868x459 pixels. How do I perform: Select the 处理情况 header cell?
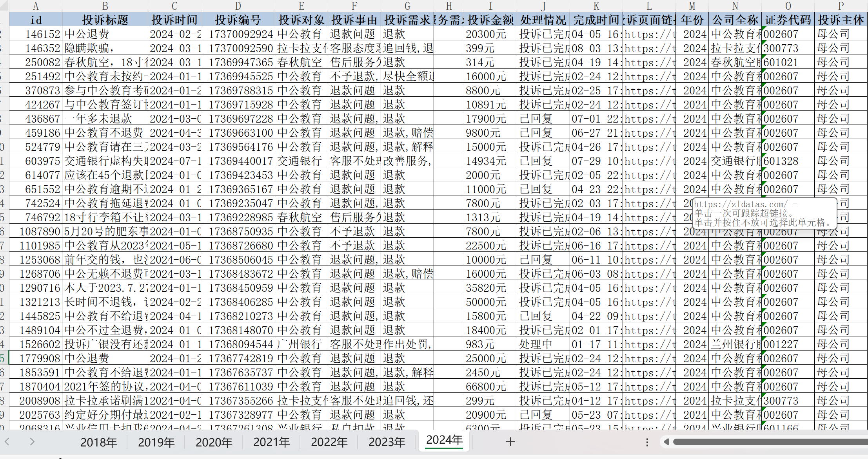543,20
